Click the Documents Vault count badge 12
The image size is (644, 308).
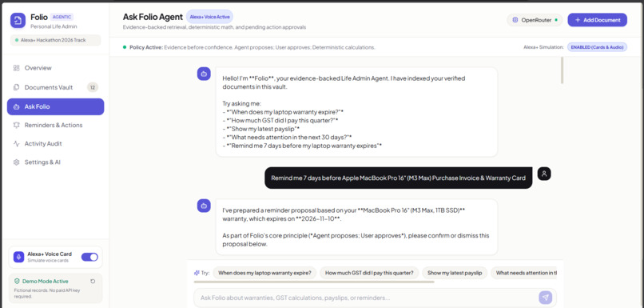point(93,87)
